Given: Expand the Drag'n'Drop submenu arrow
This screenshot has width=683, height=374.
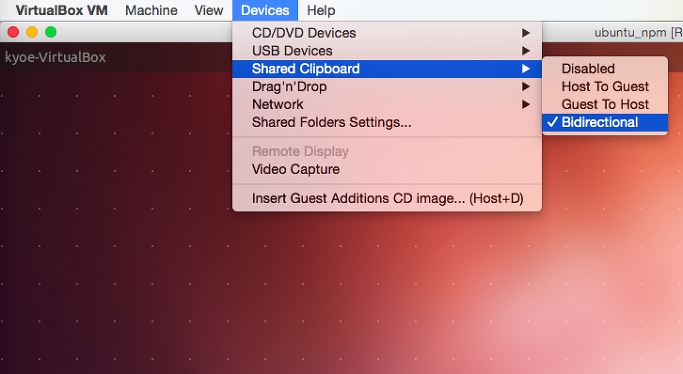Looking at the screenshot, I should tap(526, 87).
